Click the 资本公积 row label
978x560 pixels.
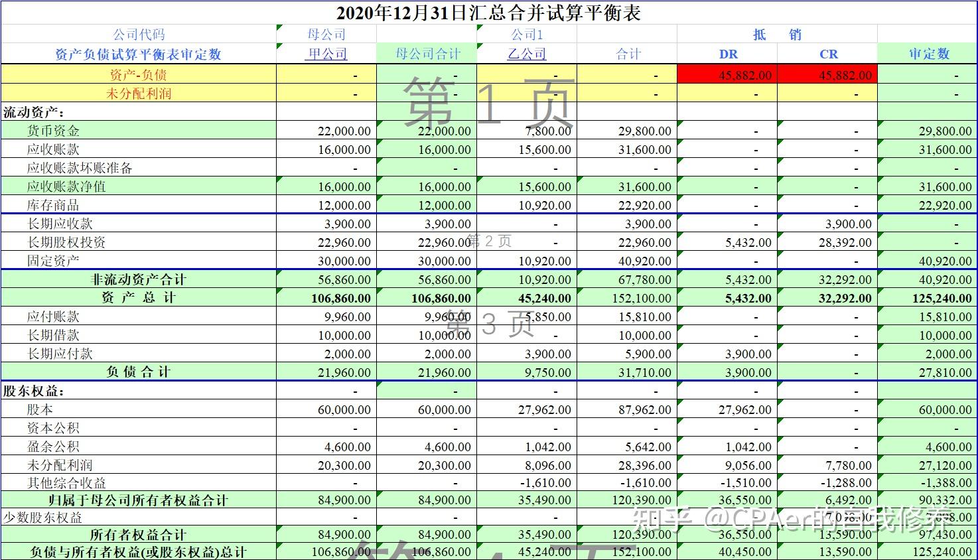[53, 428]
